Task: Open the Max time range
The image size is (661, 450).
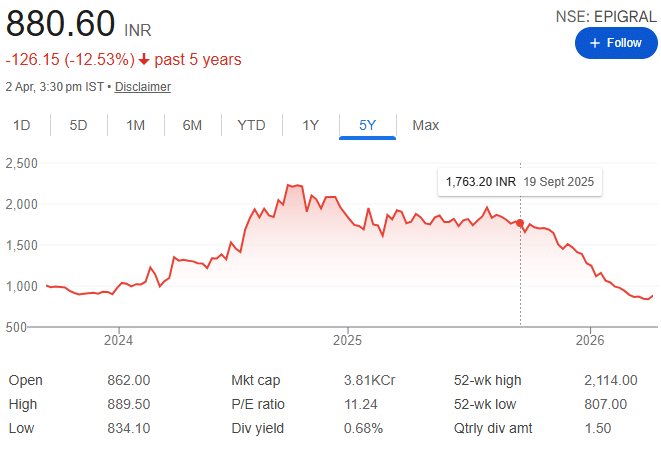Action: point(426,125)
